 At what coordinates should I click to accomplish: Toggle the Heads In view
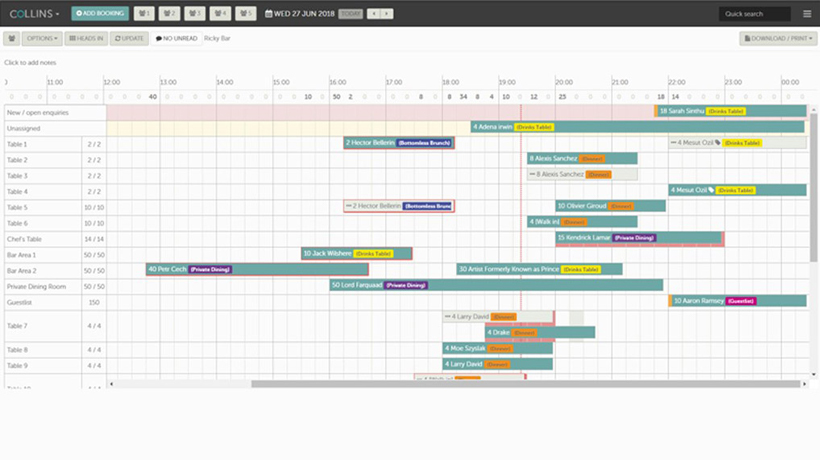(88, 38)
